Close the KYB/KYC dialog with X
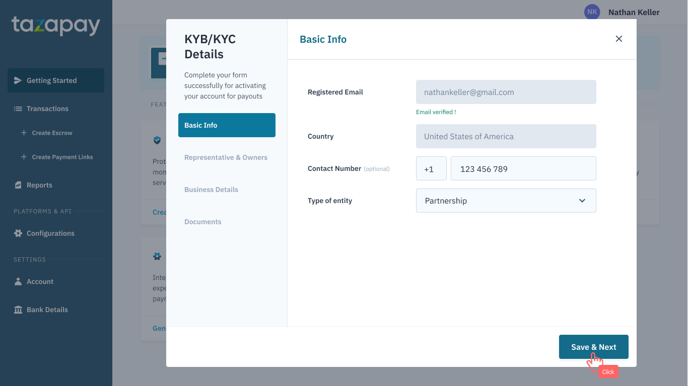Screen dimensions: 688x386 point(619,39)
